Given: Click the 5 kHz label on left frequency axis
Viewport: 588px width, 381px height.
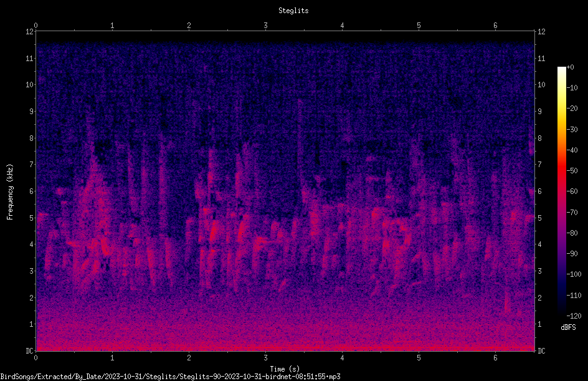Looking at the screenshot, I should coord(32,218).
